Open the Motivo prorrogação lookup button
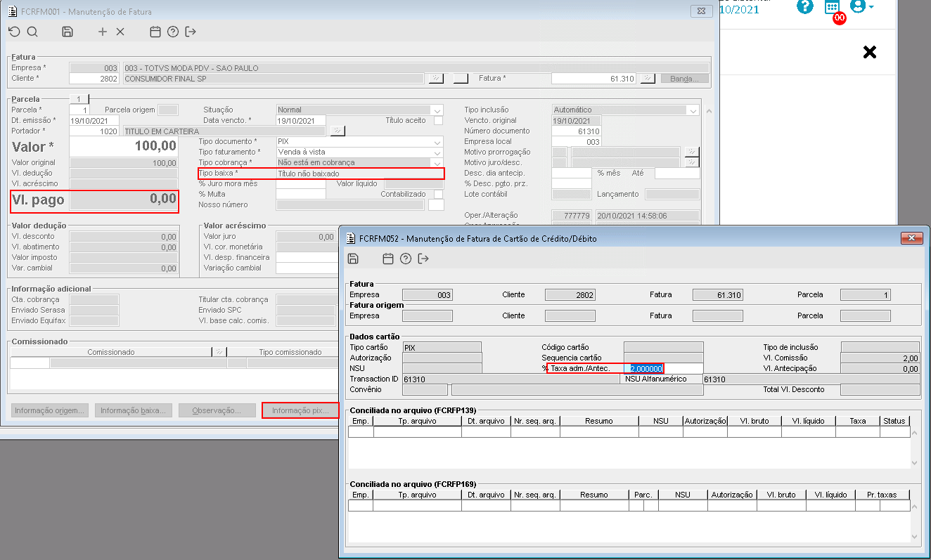 click(692, 152)
